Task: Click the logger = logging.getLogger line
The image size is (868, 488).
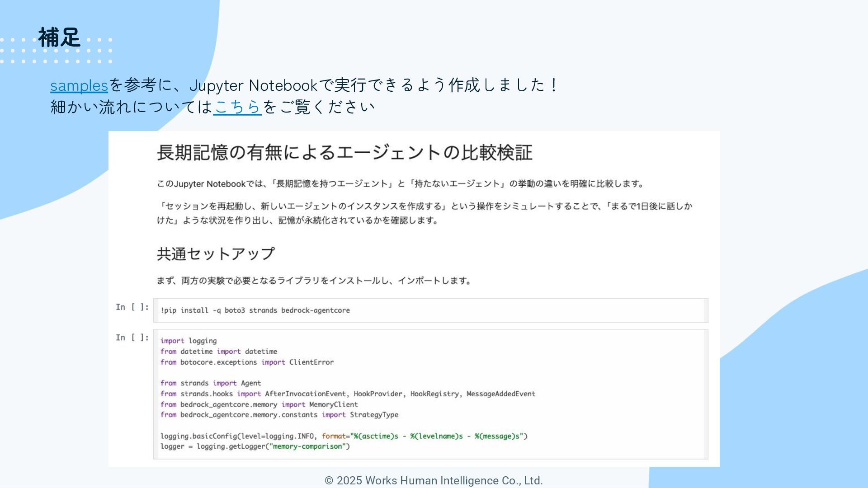Action: [255, 446]
